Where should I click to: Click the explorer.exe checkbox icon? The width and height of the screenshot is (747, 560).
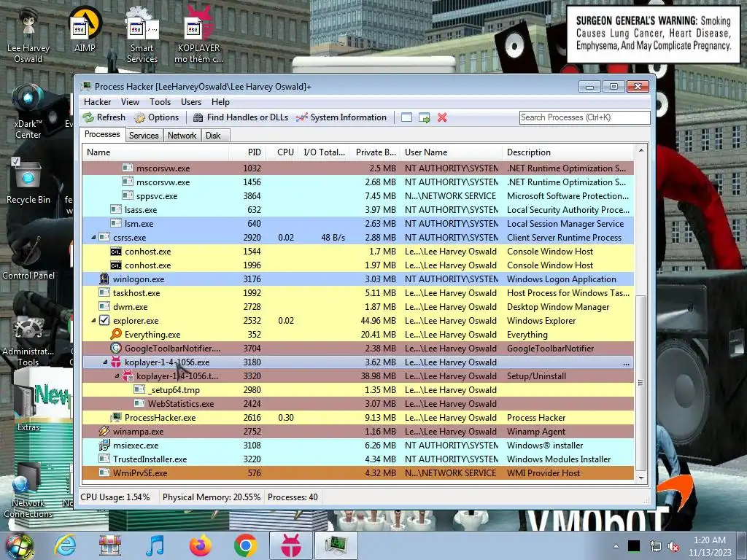104,321
